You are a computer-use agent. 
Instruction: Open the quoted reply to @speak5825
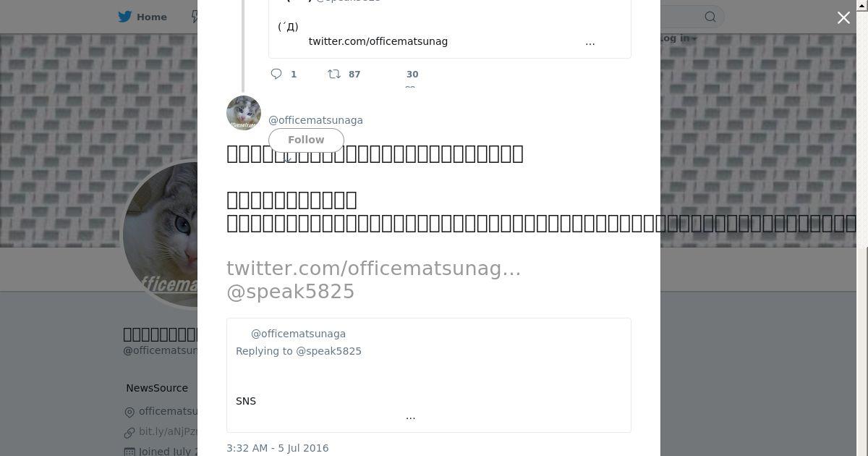(428, 375)
